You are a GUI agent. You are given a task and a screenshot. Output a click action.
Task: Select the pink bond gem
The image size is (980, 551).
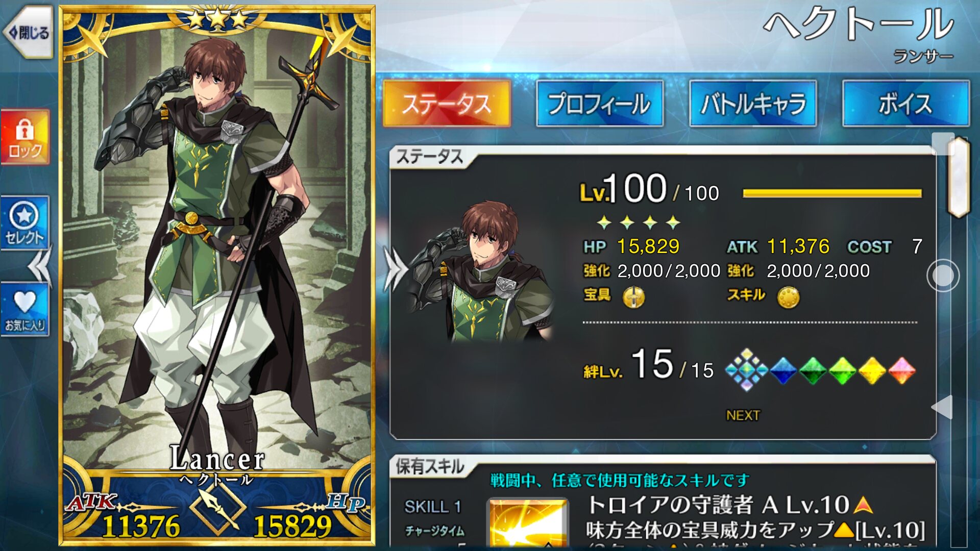[902, 370]
